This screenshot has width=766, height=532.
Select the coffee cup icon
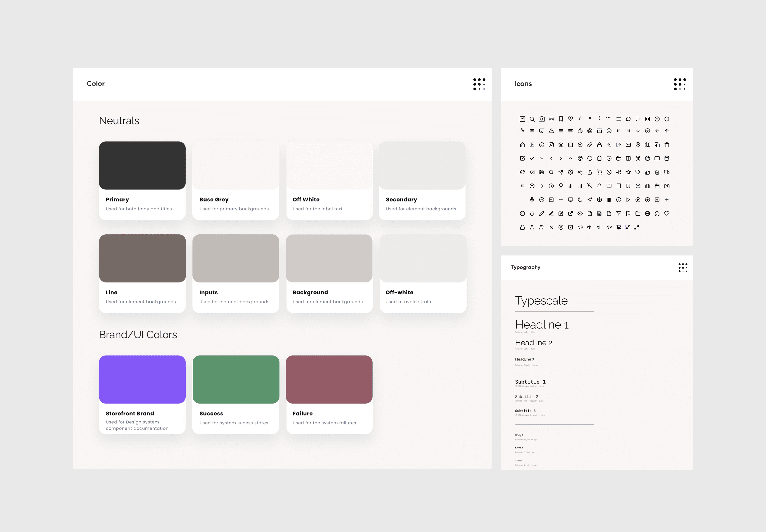[x=619, y=158]
